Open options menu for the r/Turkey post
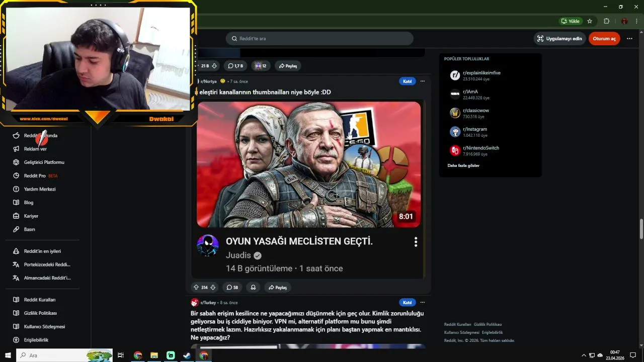644x362 pixels. point(423,302)
